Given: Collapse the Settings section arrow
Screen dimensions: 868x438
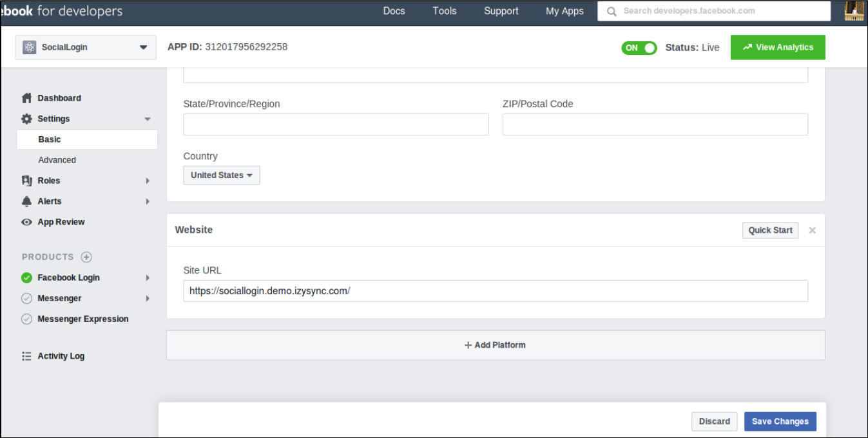Looking at the screenshot, I should 148,119.
